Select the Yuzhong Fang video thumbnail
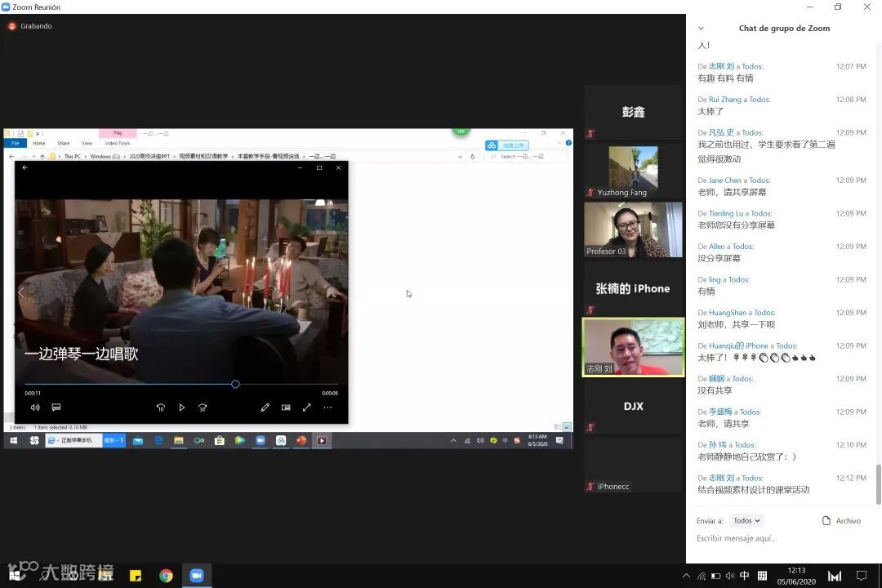Viewport: 882px width, 588px height. click(634, 171)
